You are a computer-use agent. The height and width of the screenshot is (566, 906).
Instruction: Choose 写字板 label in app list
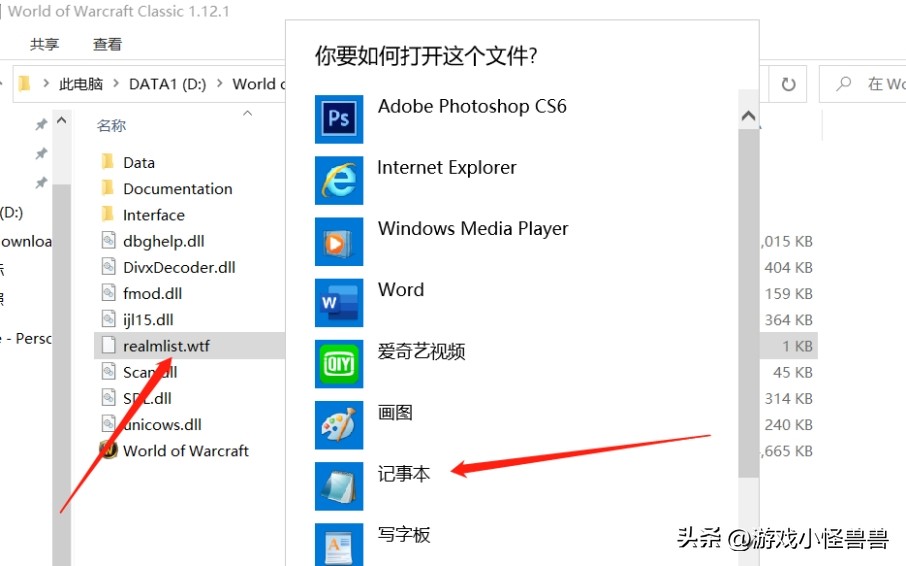[404, 535]
